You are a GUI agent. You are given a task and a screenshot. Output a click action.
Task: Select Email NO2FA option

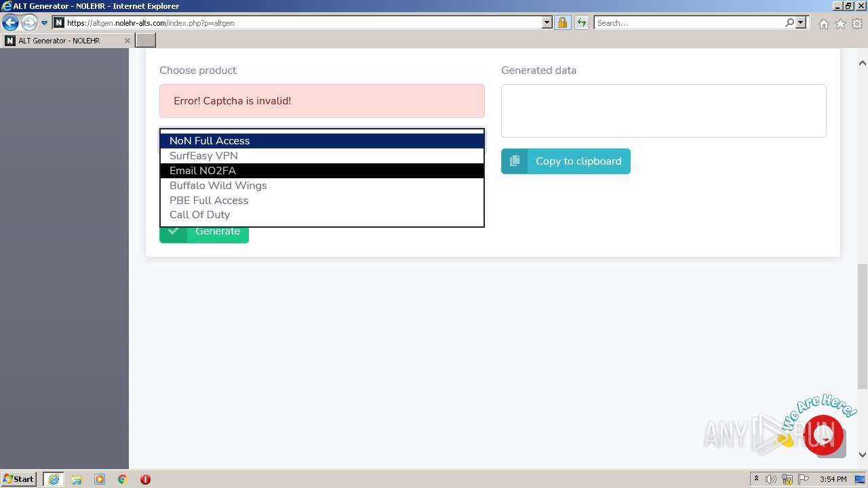point(322,171)
